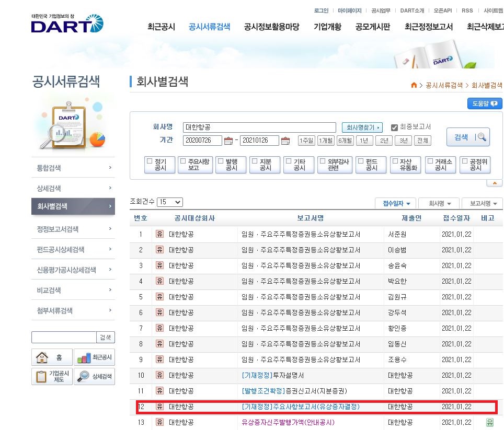Image resolution: width=504 pixels, height=430 pixels.
Task: Click the 도움말 help button
Action: point(485,103)
